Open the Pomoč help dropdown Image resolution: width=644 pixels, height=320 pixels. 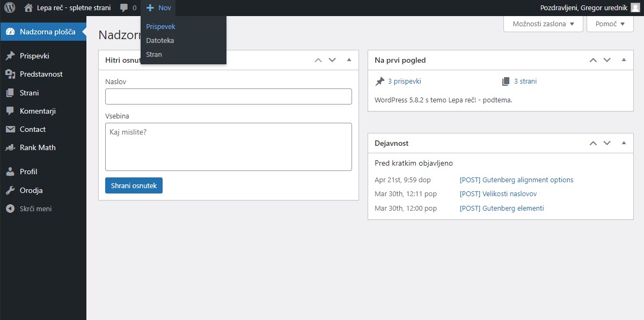coord(610,24)
